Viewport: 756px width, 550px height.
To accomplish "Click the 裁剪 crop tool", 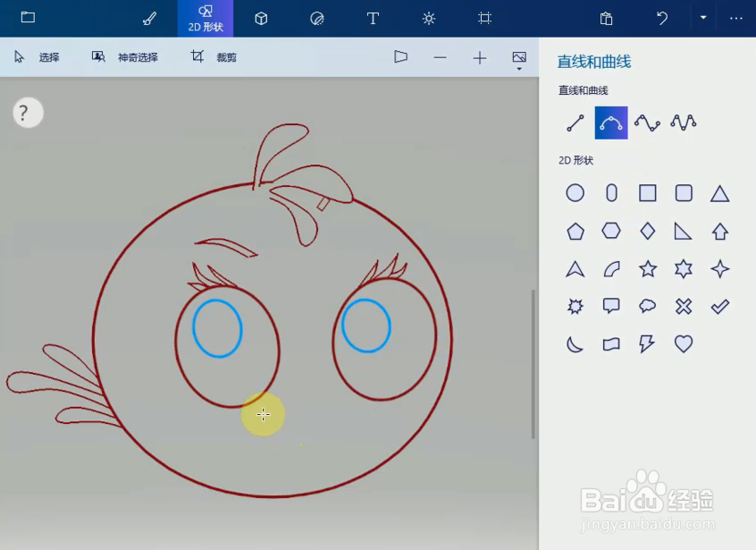I will [x=213, y=57].
